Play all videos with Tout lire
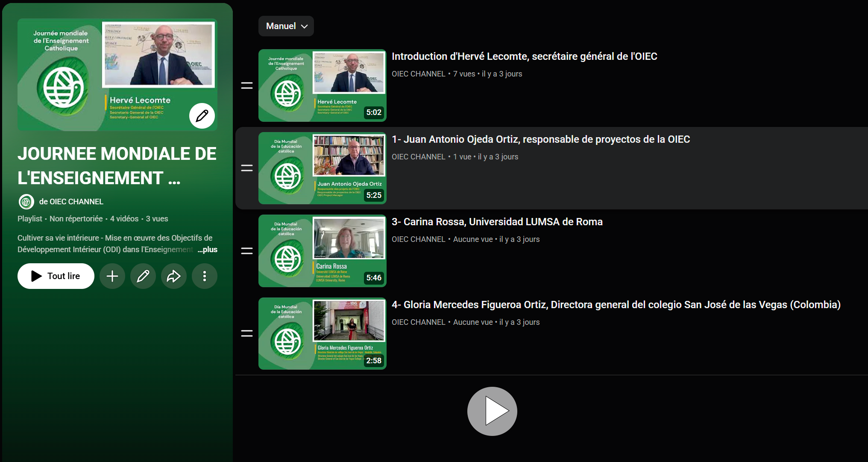The height and width of the screenshot is (462, 868). [56, 276]
